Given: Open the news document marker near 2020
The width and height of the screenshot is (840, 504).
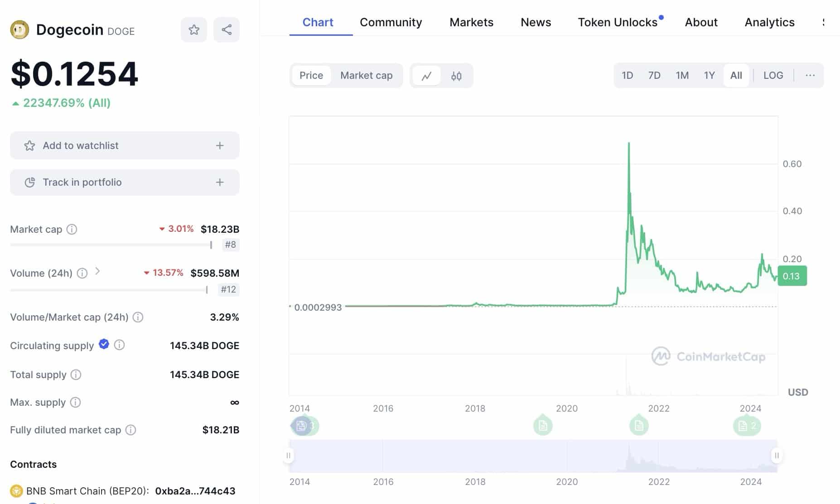Looking at the screenshot, I should pos(543,425).
